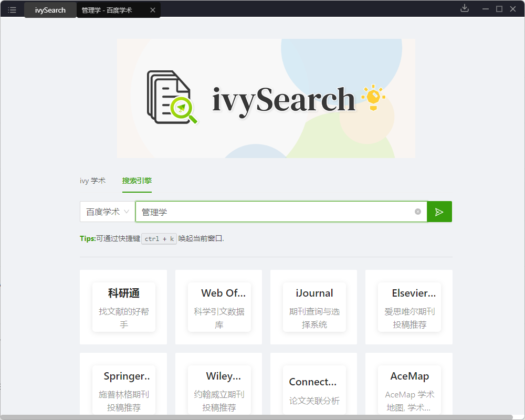Switch to the 管理学 - 百度学术 tab

(119, 10)
